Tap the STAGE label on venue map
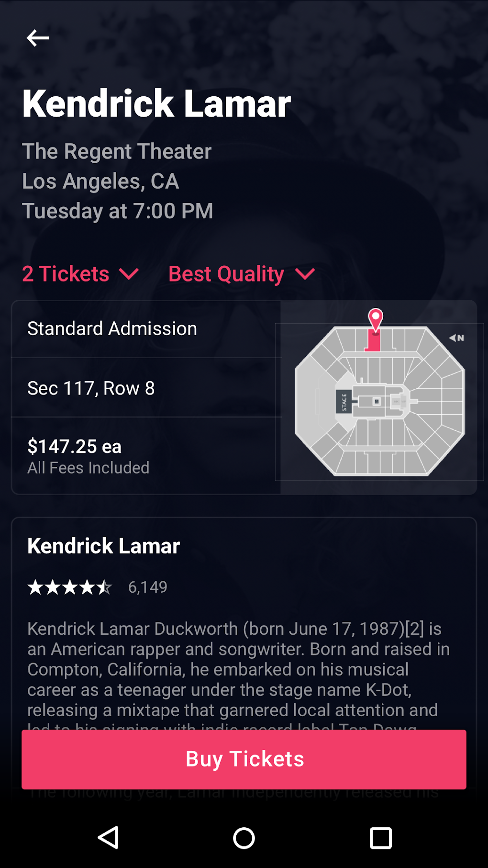The width and height of the screenshot is (488, 868). point(344,402)
